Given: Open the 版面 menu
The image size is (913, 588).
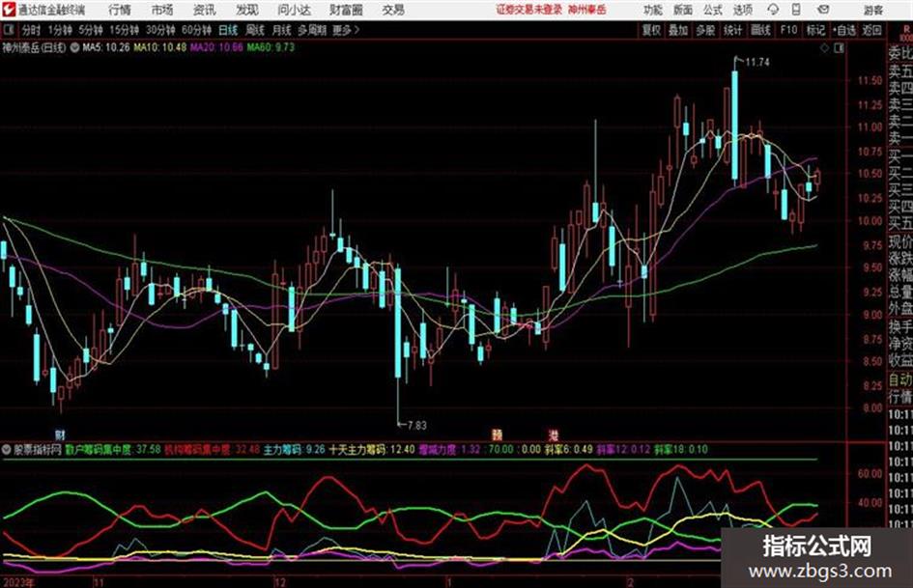Looking at the screenshot, I should (682, 10).
